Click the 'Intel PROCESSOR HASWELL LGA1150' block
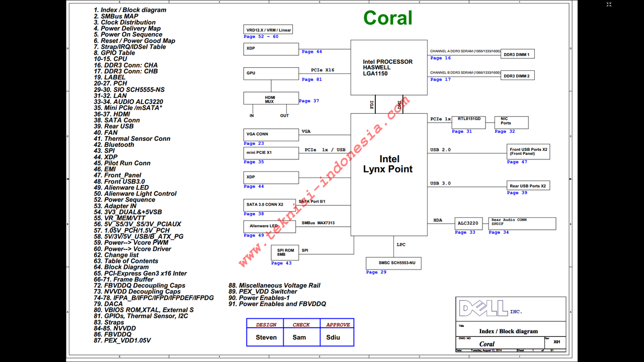The image size is (644, 362). point(389,67)
